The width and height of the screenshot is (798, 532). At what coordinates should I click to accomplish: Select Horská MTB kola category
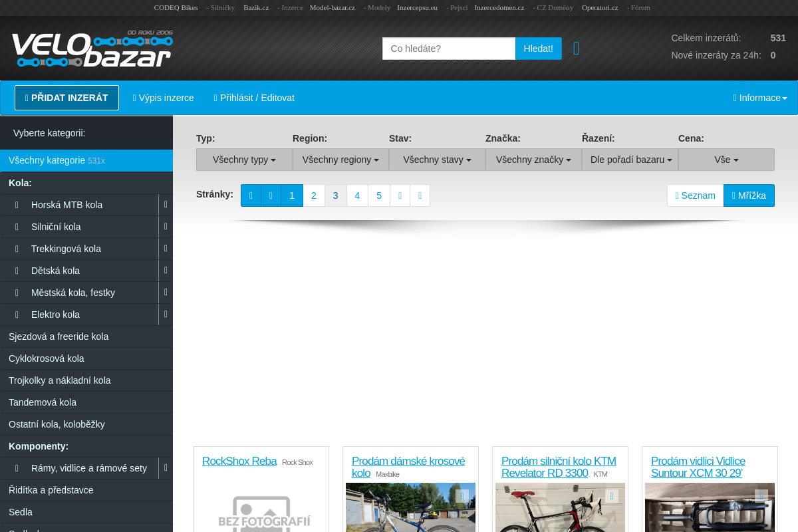[79, 205]
